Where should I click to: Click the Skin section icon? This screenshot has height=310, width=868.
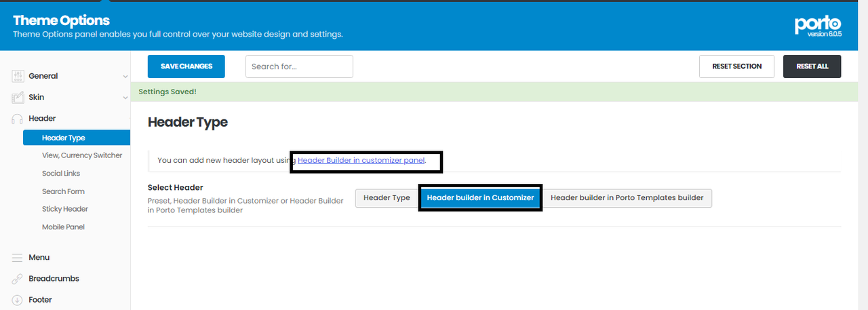pos(18,97)
